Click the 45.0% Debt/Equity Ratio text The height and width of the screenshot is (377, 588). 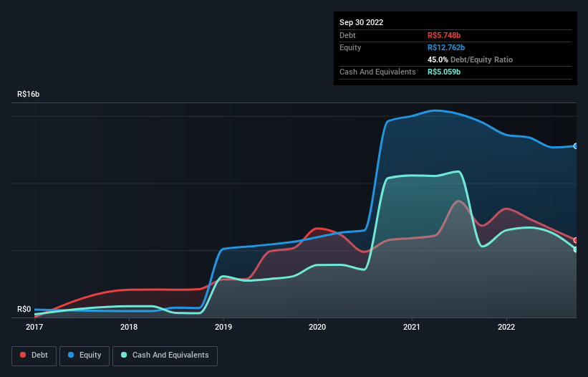click(x=471, y=59)
